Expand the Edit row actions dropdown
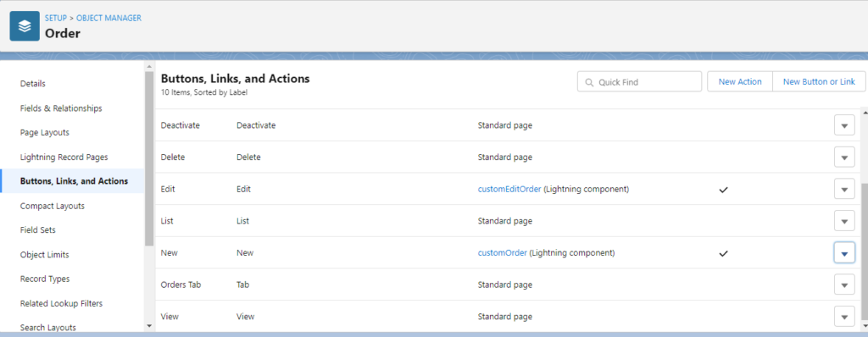Viewport: 868px width, 337px height. click(844, 190)
